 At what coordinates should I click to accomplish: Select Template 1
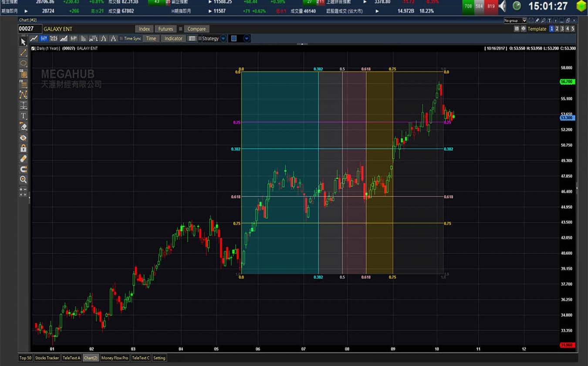[551, 29]
